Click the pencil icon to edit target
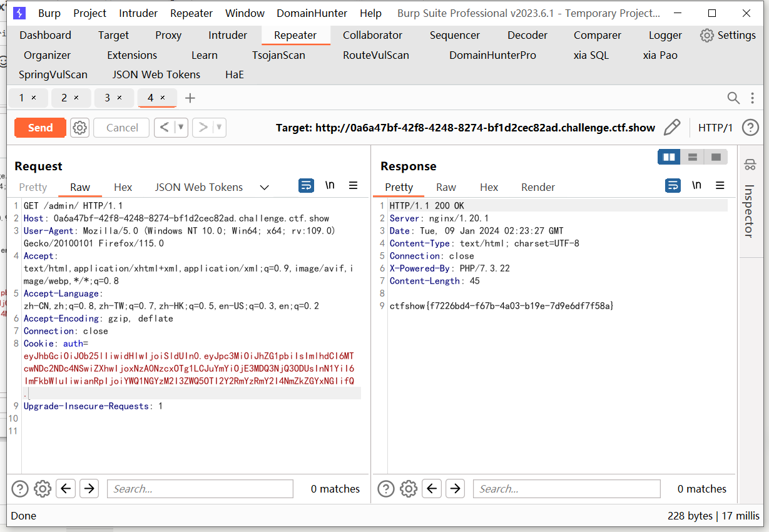This screenshot has width=769, height=532. [672, 128]
